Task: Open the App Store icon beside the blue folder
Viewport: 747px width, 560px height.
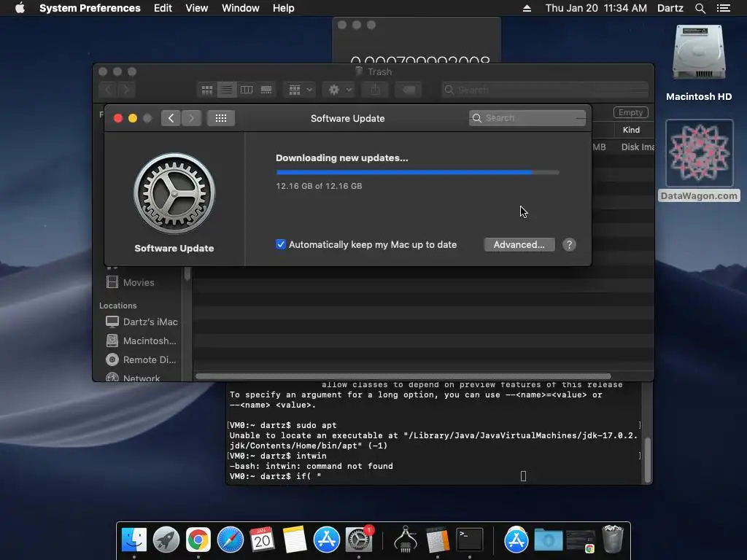Action: point(516,540)
